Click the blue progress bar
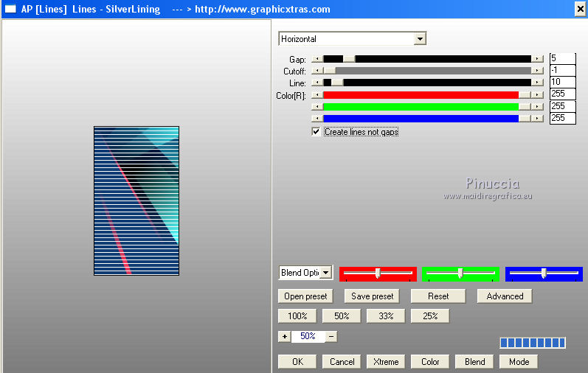 coord(533,342)
